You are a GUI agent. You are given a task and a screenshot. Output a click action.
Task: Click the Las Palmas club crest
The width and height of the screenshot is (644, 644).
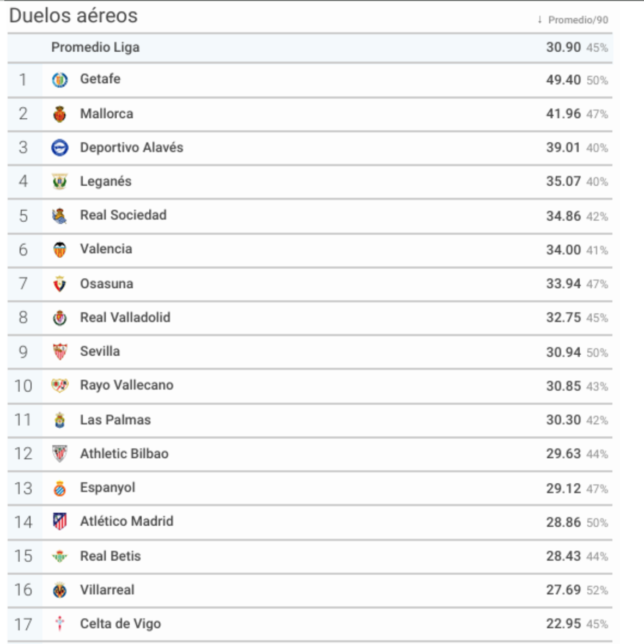(x=59, y=420)
